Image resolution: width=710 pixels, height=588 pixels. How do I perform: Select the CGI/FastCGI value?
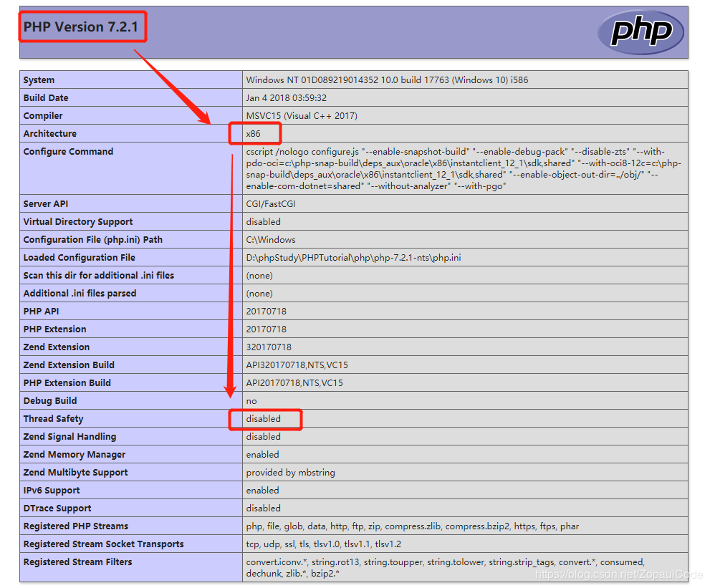pyautogui.click(x=271, y=204)
